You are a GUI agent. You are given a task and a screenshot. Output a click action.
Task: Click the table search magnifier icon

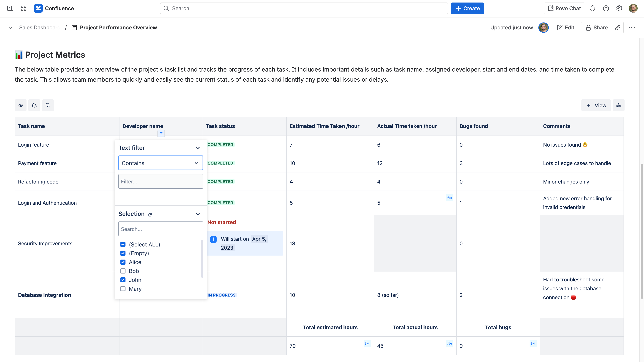(48, 105)
